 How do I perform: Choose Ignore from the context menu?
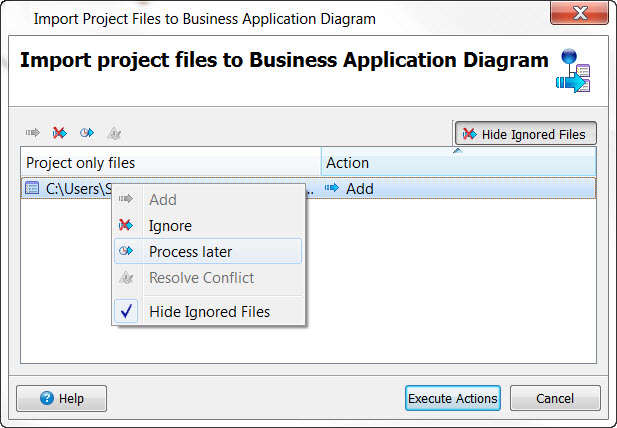coord(170,226)
